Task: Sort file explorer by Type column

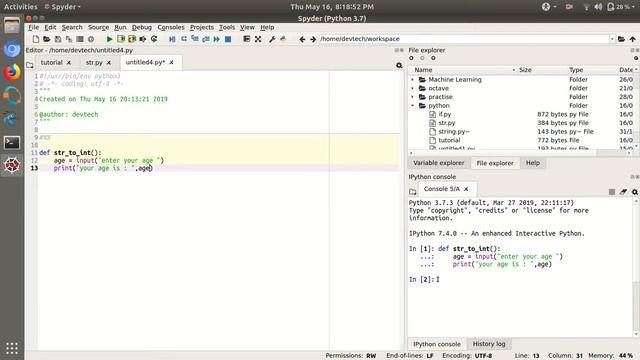Action: (x=576, y=70)
